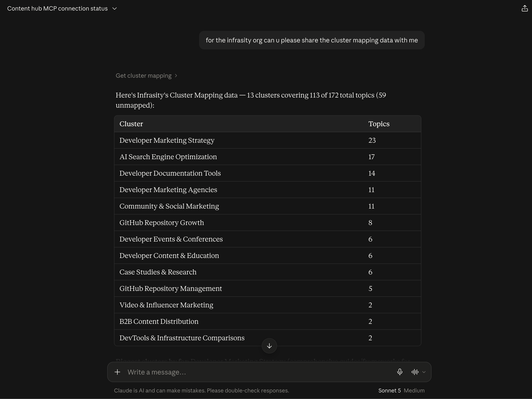Click the scroll to bottom arrow button

point(269,346)
